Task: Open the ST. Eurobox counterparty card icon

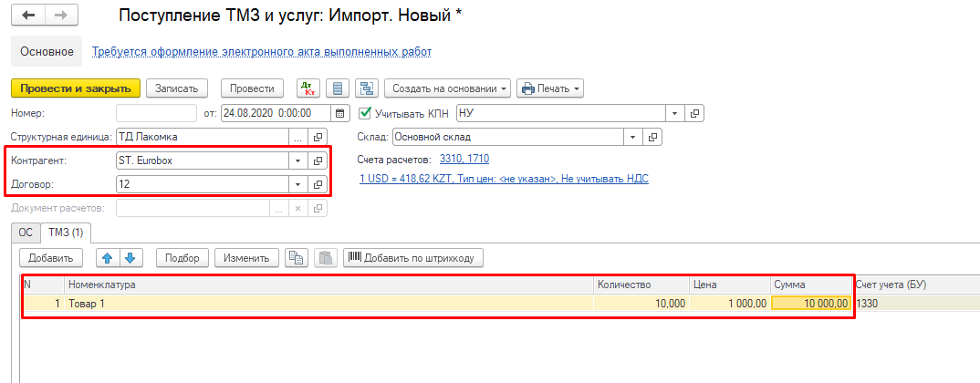Action: (x=318, y=160)
